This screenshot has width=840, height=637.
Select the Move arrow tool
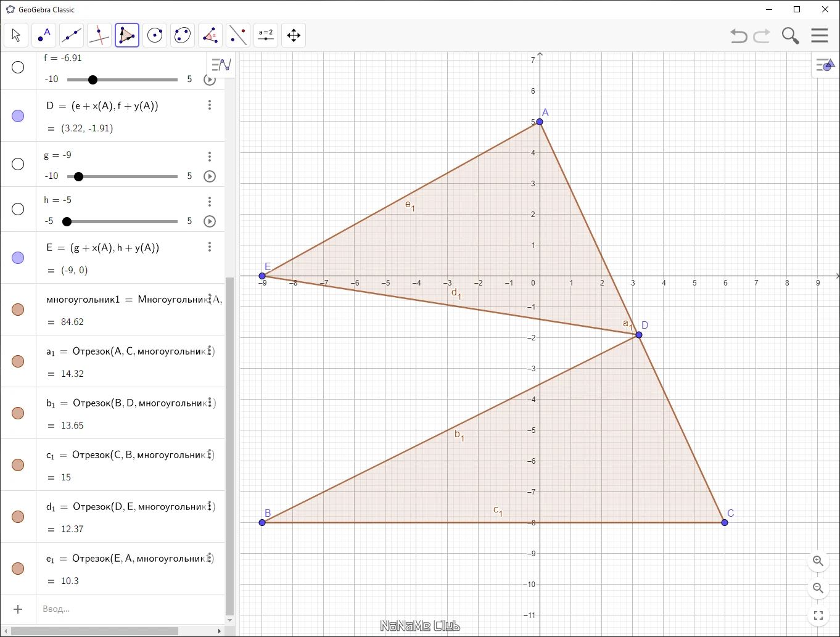coord(16,35)
